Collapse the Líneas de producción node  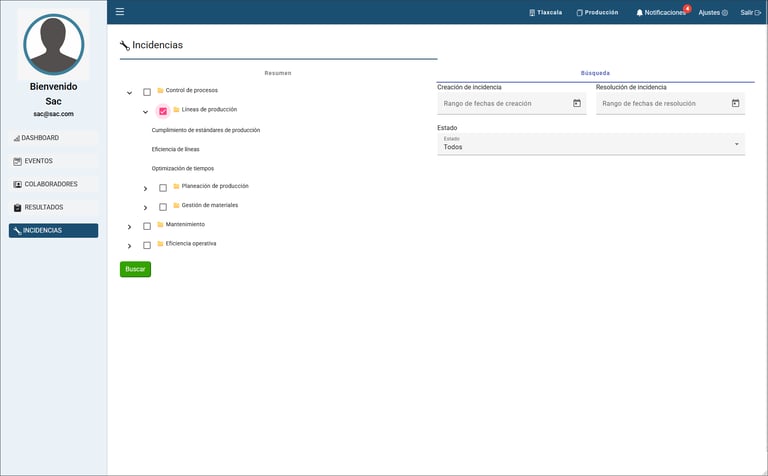(x=145, y=112)
